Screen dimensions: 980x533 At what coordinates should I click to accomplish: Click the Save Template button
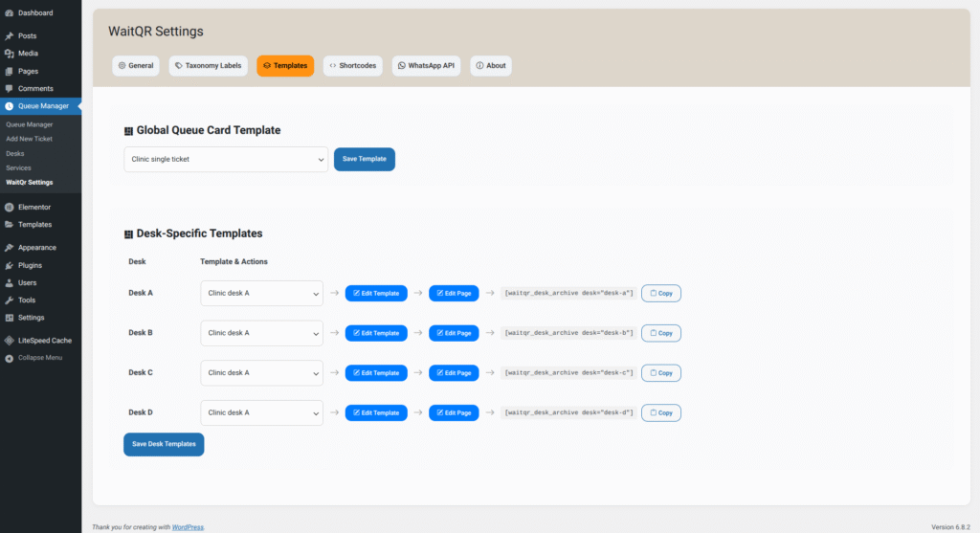[x=365, y=160]
